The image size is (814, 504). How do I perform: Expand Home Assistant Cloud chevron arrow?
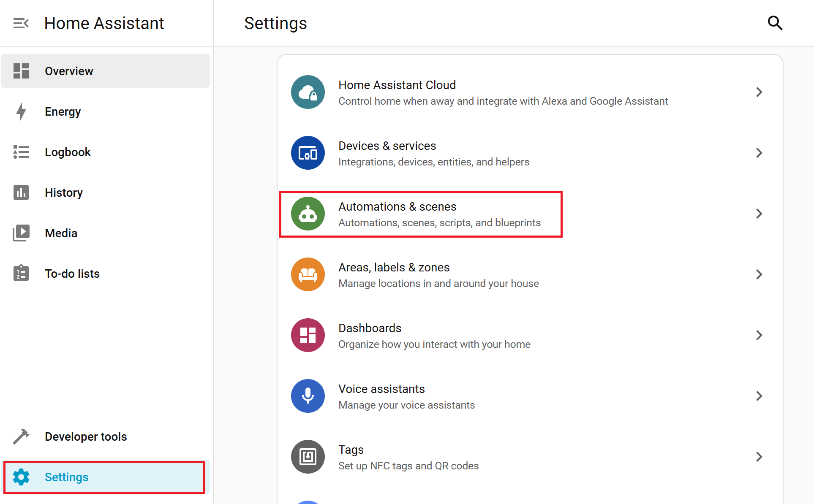point(759,92)
